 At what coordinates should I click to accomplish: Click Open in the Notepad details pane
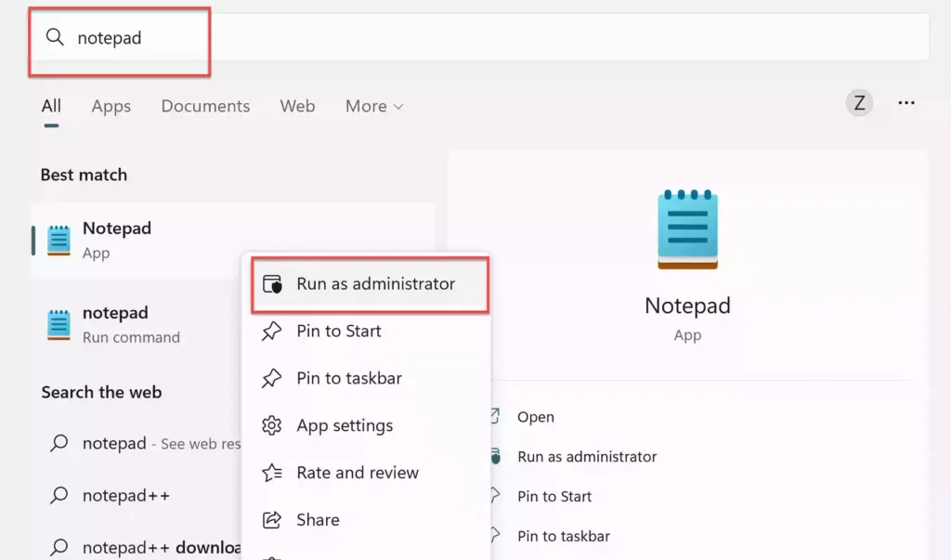pos(536,417)
